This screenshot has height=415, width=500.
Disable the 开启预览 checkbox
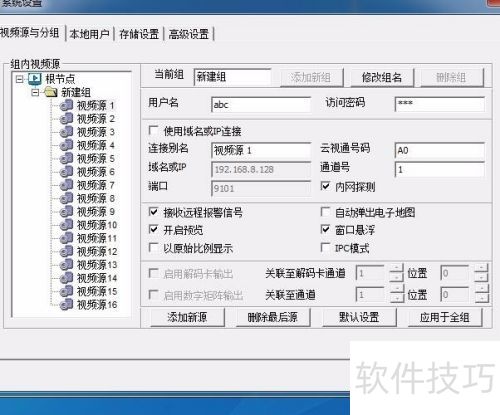(153, 229)
